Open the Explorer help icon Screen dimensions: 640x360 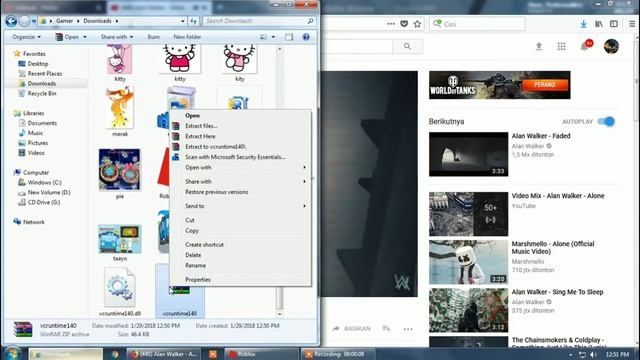[306, 37]
